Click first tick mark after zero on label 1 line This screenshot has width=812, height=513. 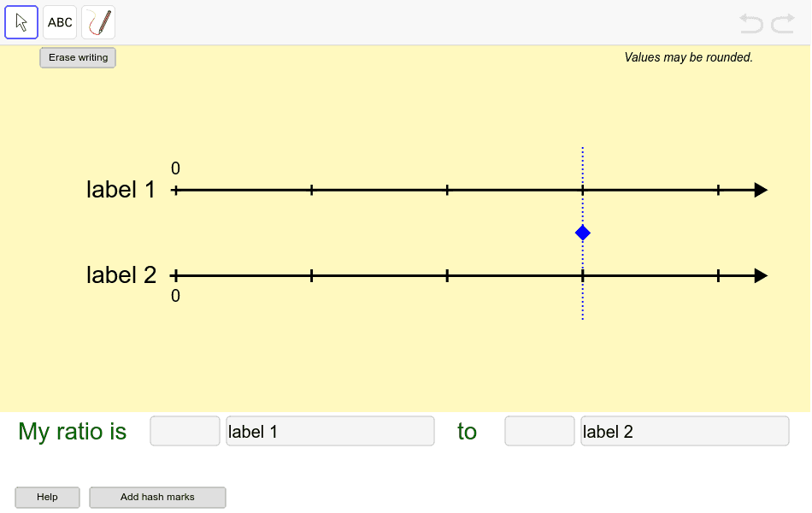point(311,190)
